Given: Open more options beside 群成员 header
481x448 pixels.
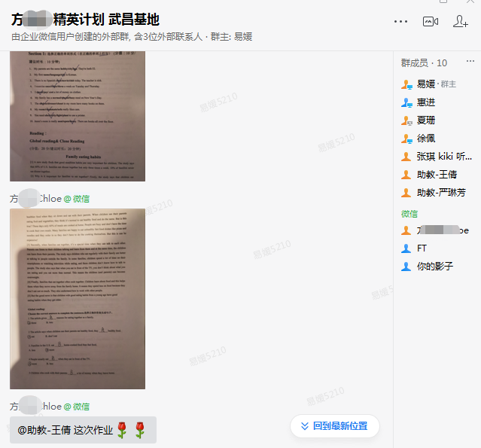Looking at the screenshot, I should (470, 62).
